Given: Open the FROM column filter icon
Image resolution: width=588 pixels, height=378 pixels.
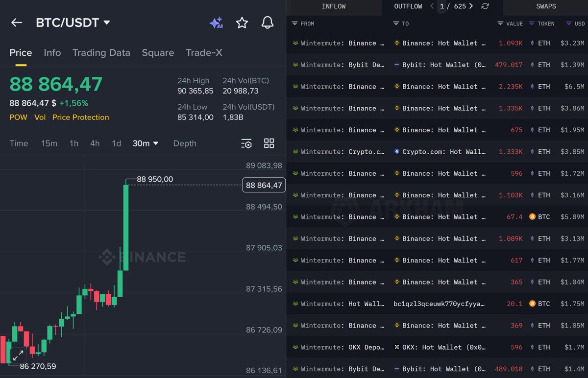Looking at the screenshot, I should coord(294,24).
